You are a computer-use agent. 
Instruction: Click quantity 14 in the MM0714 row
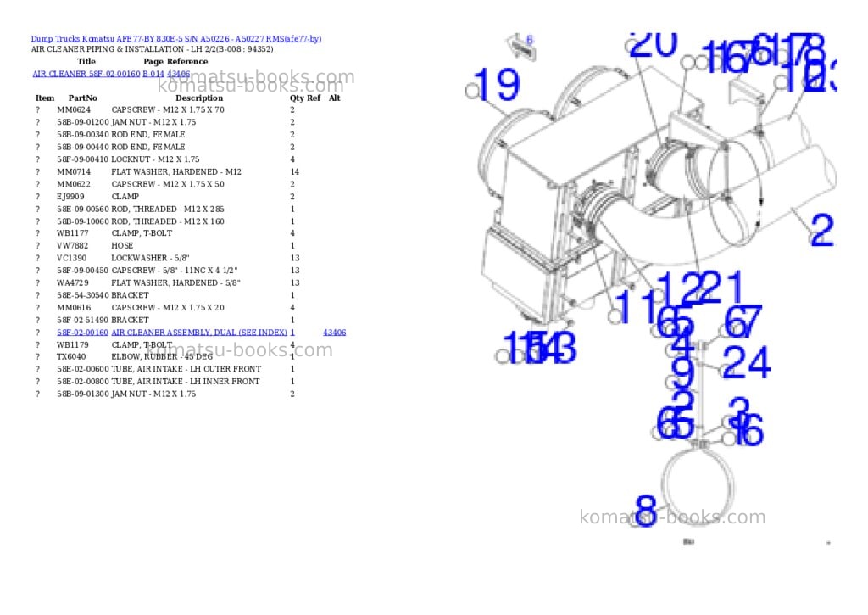(294, 171)
